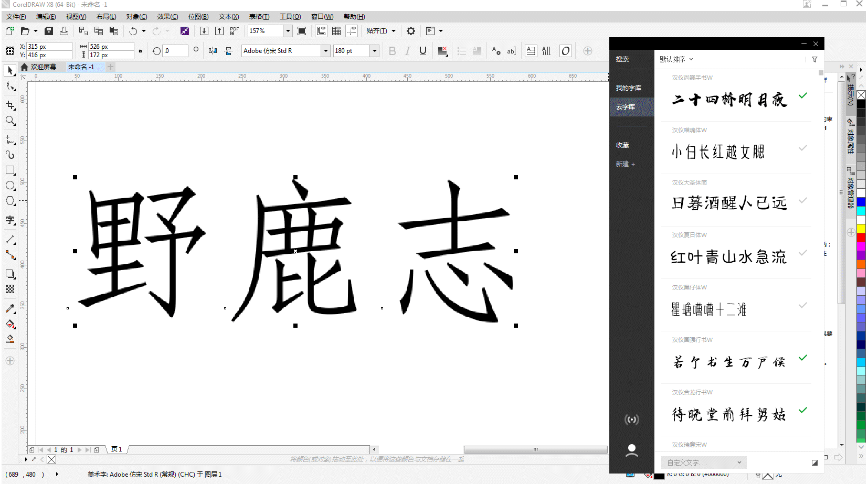Screen dimensions: 868x484
Task: Toggle Underline formatting
Action: coord(423,51)
